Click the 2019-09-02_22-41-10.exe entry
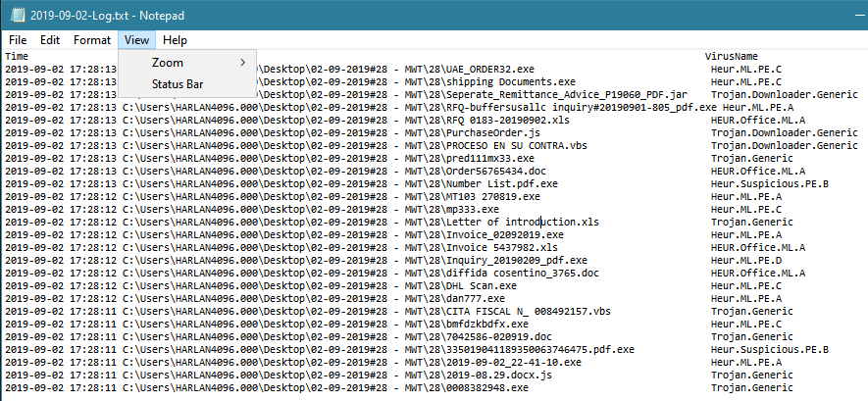The image size is (868, 401). [513, 362]
